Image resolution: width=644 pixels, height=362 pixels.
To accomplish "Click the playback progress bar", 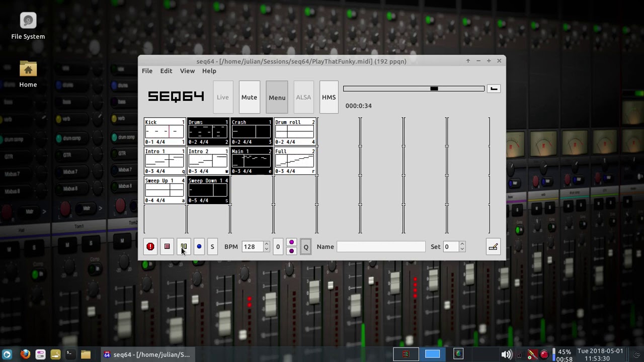I will pos(414,88).
